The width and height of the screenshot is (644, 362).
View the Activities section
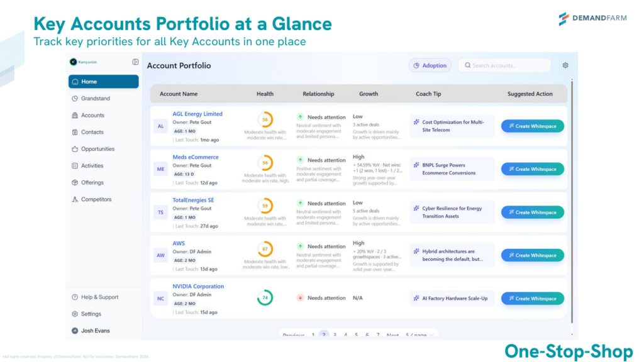pos(93,165)
